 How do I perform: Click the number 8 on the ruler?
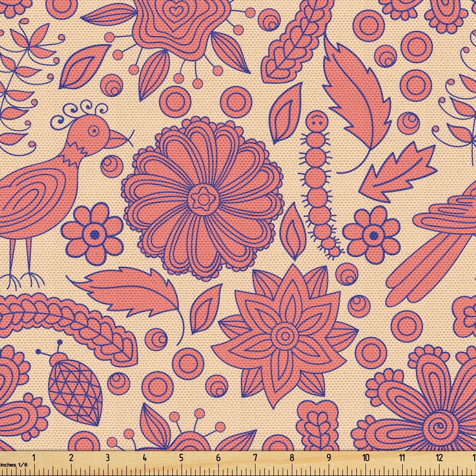292,458
